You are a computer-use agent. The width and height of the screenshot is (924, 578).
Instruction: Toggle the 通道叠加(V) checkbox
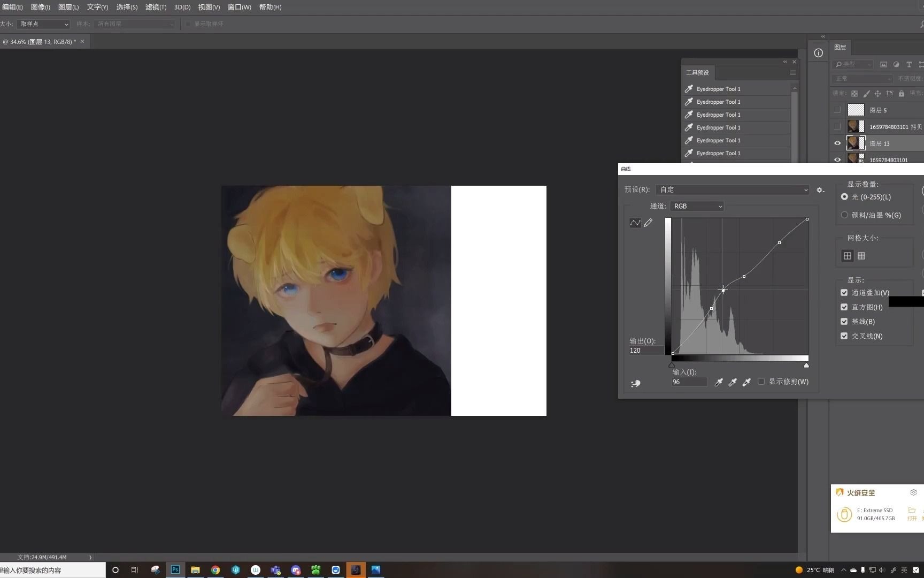coord(844,293)
